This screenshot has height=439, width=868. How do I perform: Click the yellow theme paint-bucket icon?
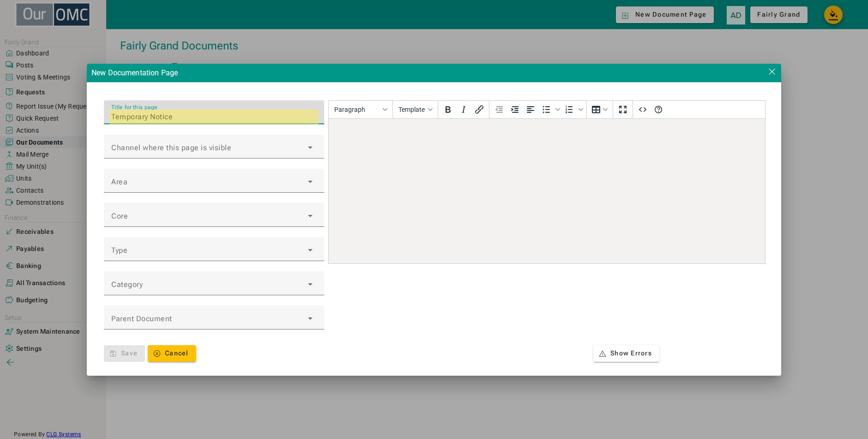tap(833, 15)
